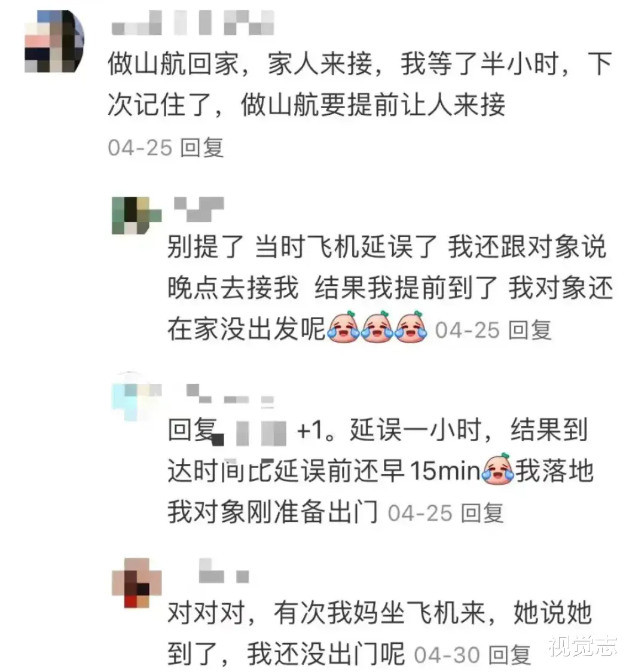629x672 pixels.
Task: Tap the blurred username of top commenter
Action: click(193, 23)
